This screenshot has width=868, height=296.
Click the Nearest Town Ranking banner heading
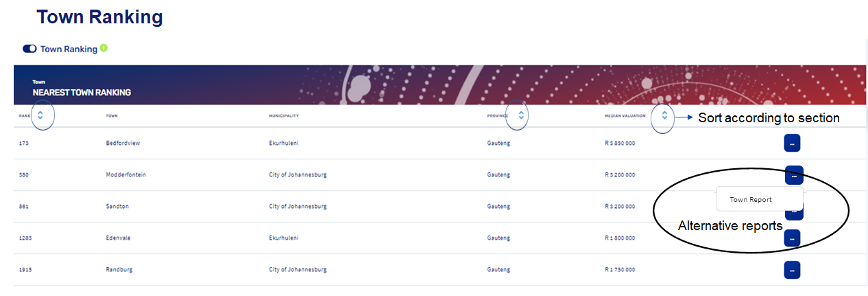click(82, 92)
